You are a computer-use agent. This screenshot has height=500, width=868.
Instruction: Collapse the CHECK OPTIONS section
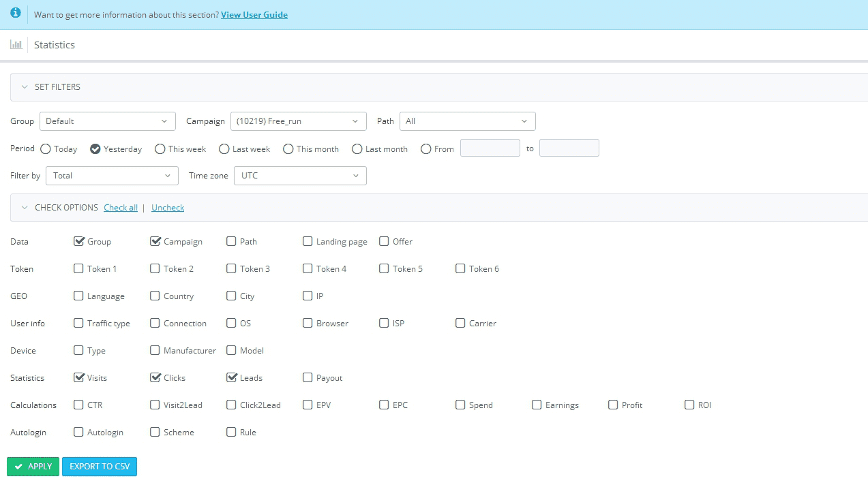click(25, 208)
